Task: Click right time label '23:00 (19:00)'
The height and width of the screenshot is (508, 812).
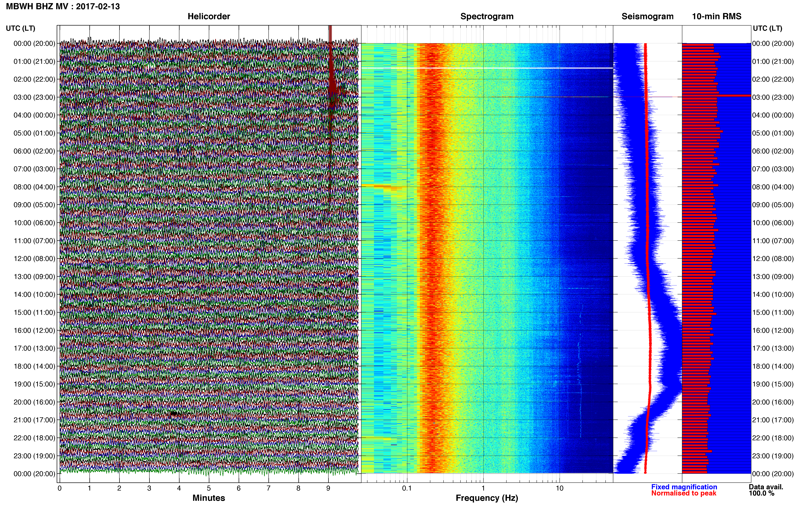Action: [773, 456]
